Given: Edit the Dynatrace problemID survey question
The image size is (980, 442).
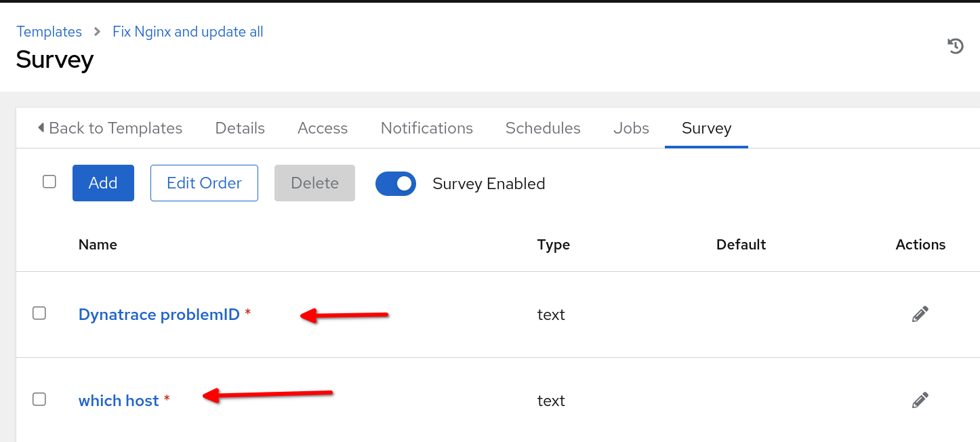Looking at the screenshot, I should click(920, 314).
